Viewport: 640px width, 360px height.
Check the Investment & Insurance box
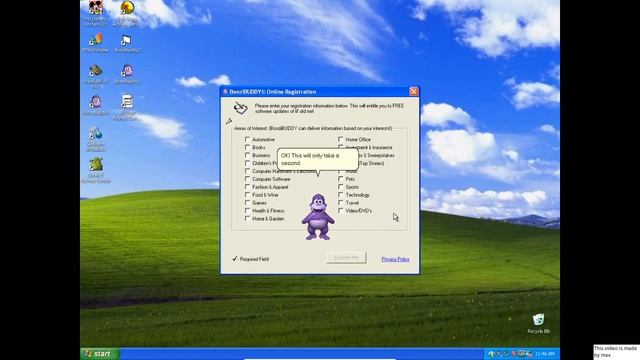(x=340, y=147)
